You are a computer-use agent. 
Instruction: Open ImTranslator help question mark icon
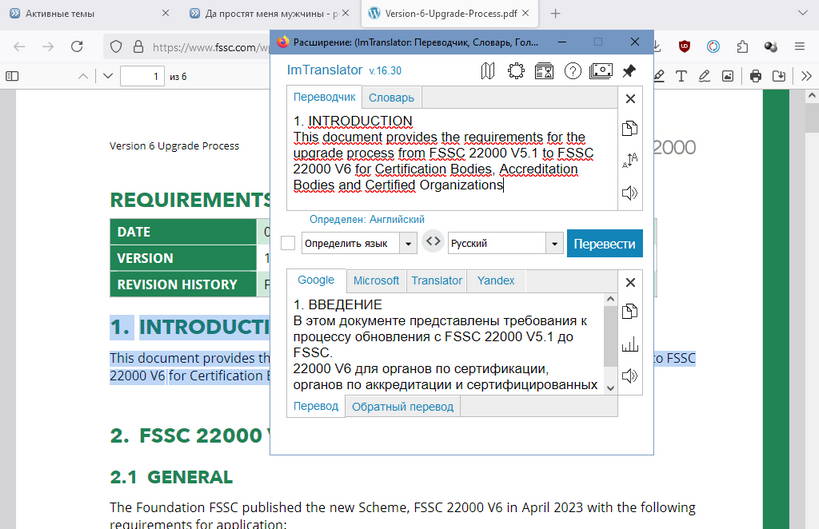[x=573, y=70]
